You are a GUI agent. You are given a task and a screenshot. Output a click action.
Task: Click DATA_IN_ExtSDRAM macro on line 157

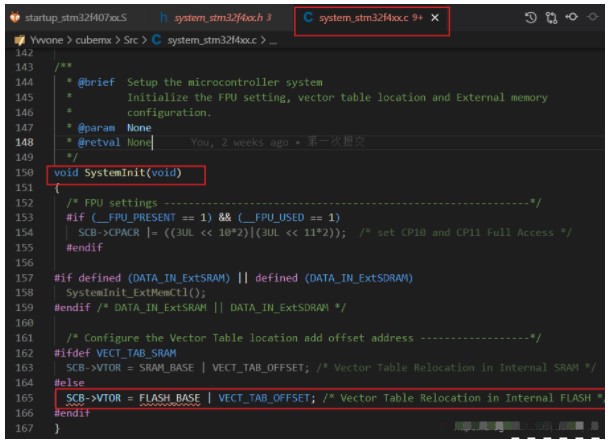tap(359, 278)
